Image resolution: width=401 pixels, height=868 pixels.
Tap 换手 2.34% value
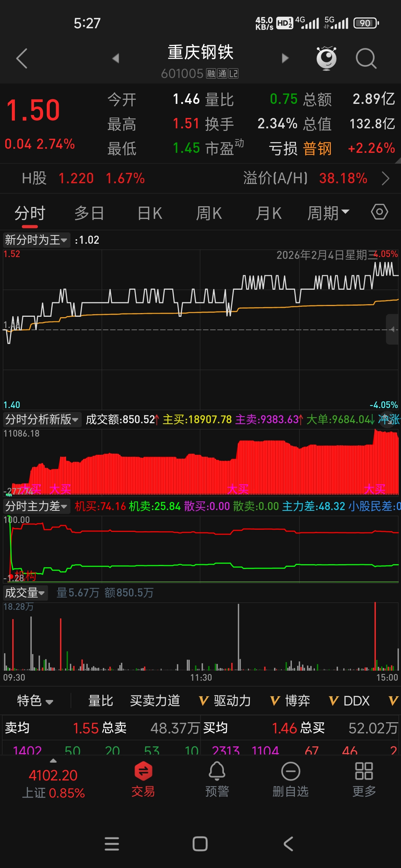coord(277,124)
